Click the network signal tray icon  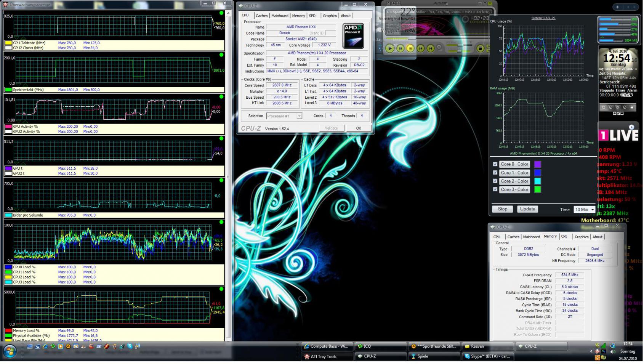(x=604, y=346)
